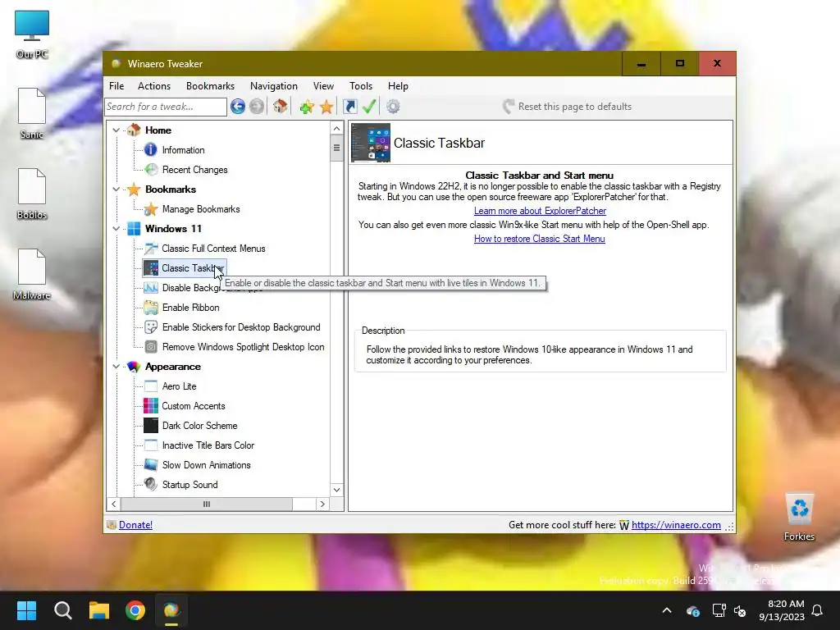The width and height of the screenshot is (840, 630).
Task: Open File Explorer from taskbar
Action: [x=99, y=610]
